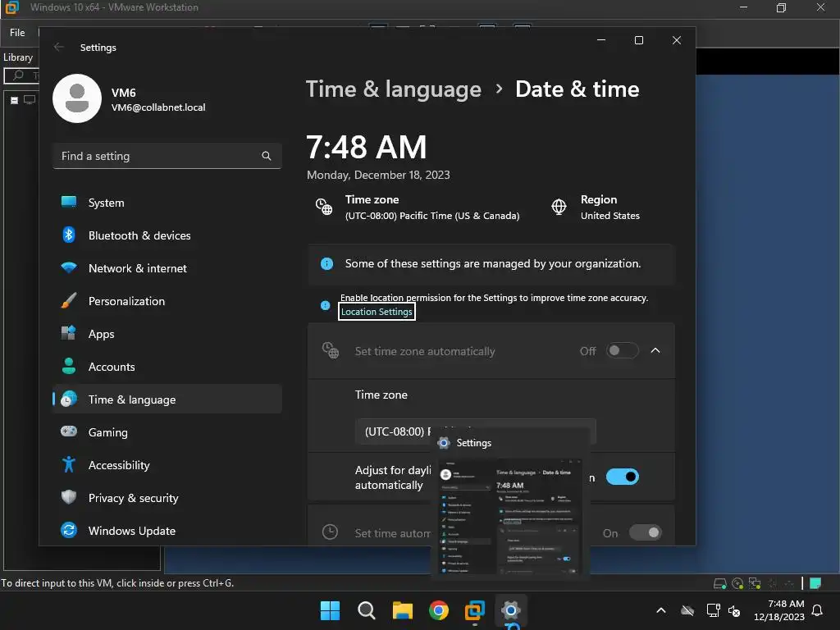840x630 pixels.
Task: Click the network tray icon
Action: tap(713, 610)
